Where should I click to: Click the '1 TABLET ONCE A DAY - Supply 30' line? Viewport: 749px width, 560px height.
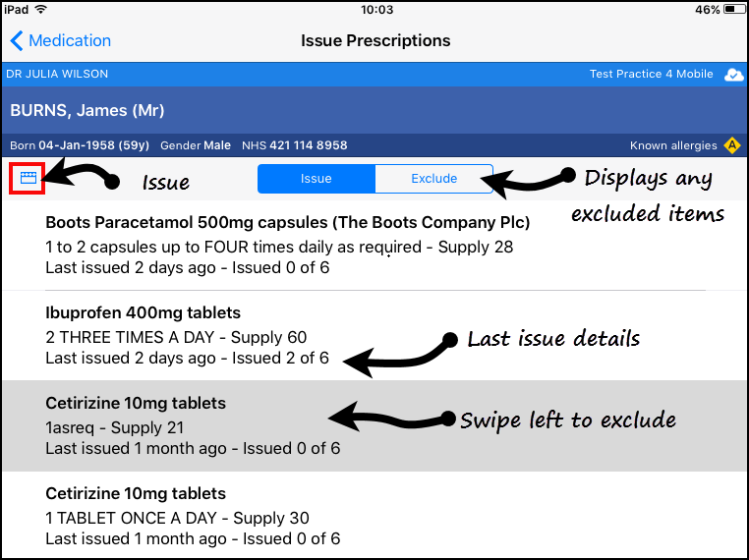point(177,518)
